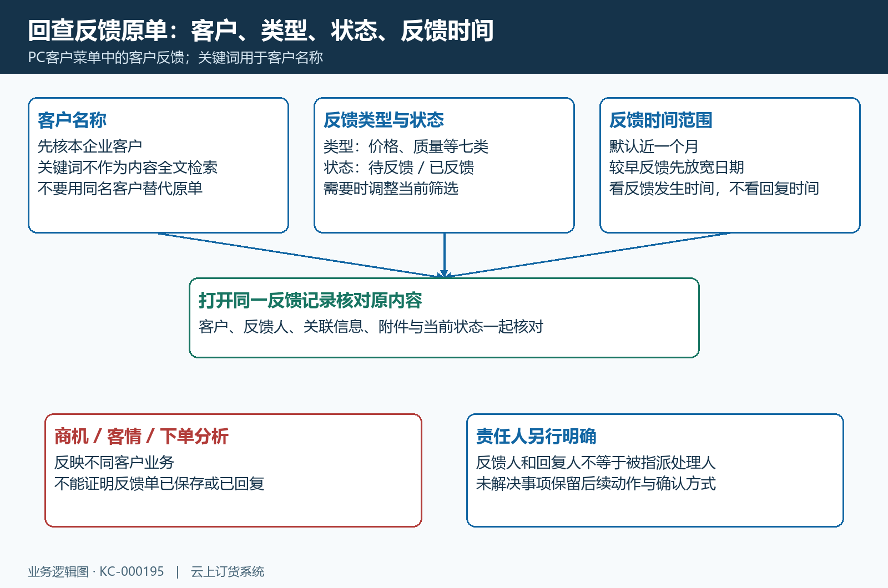Image resolution: width=888 pixels, height=588 pixels.
Task: Click text 不能证明反馈单已保存或已回复
Action: 159,484
